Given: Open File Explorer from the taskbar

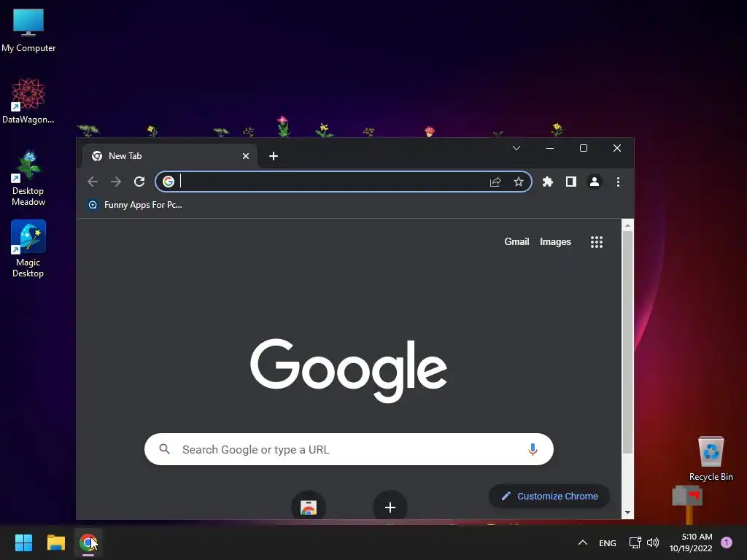Looking at the screenshot, I should [x=56, y=542].
